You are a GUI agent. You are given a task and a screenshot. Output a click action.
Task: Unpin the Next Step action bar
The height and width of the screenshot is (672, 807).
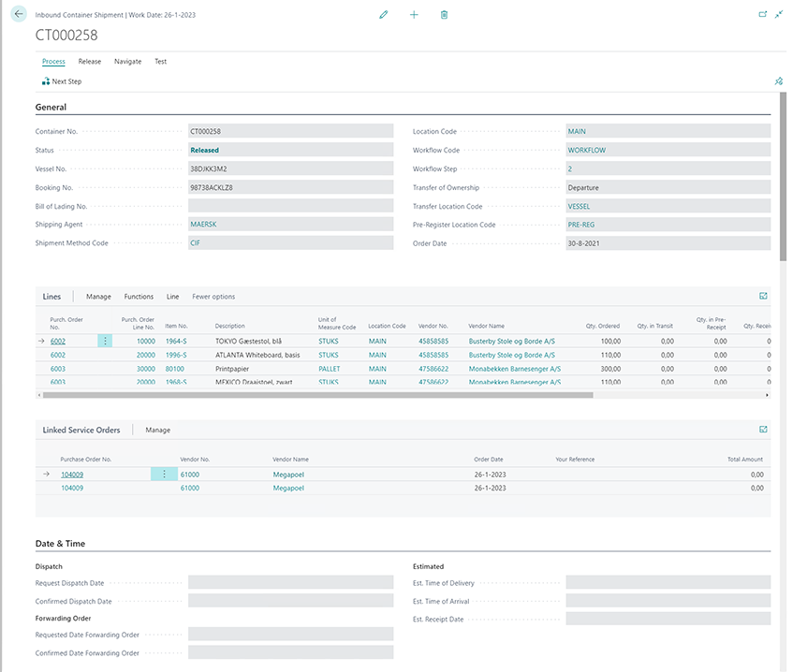778,81
